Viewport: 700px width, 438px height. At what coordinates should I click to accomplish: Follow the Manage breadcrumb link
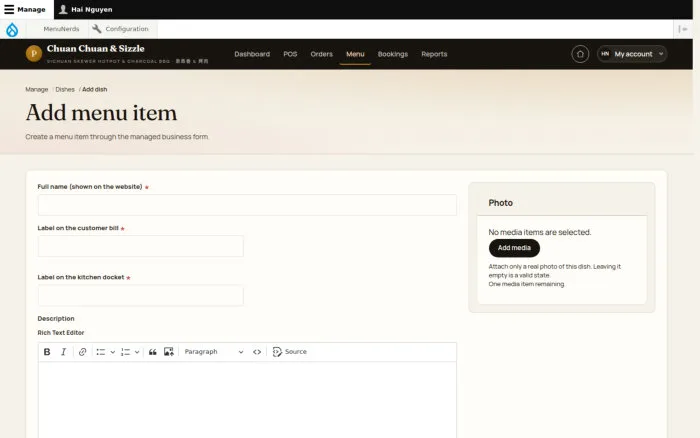tap(37, 89)
